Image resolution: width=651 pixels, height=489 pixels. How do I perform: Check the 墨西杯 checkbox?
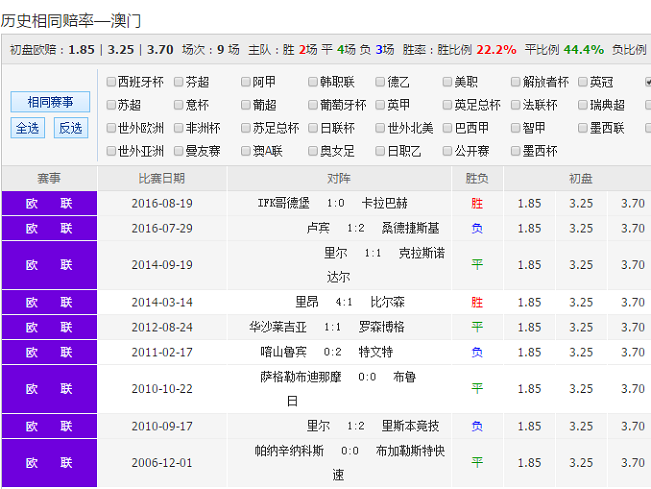(x=516, y=151)
